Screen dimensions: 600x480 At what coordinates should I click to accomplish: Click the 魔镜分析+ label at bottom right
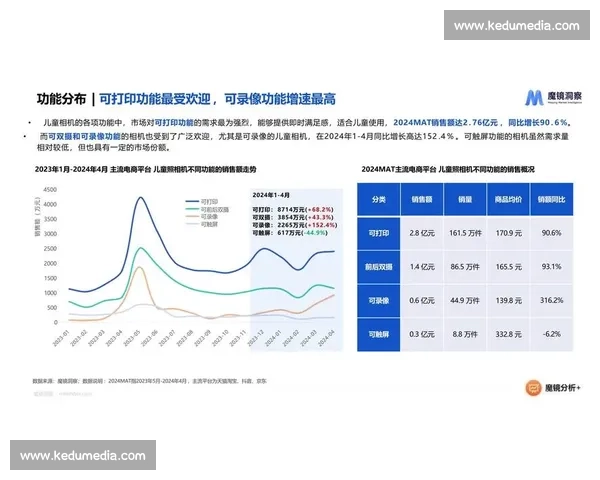[x=562, y=388]
